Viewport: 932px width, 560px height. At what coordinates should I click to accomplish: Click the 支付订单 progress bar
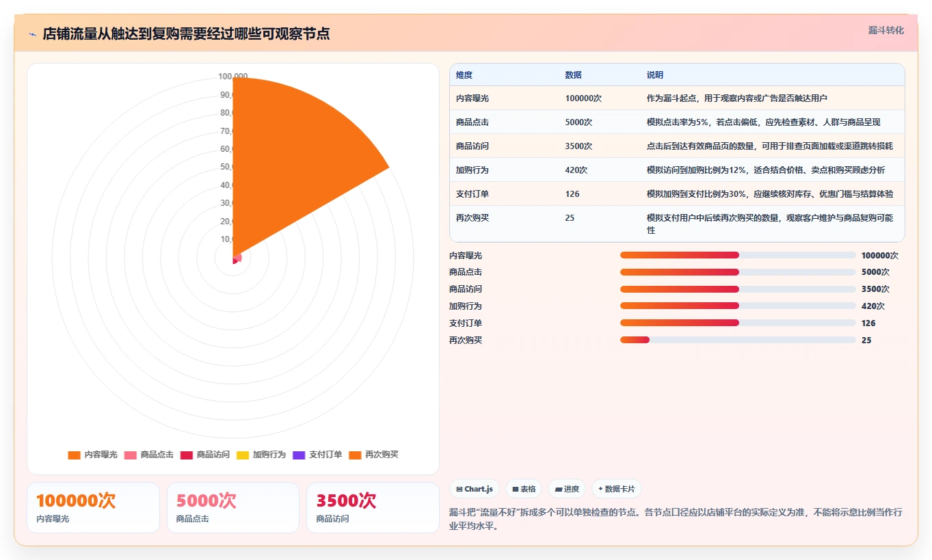click(738, 323)
